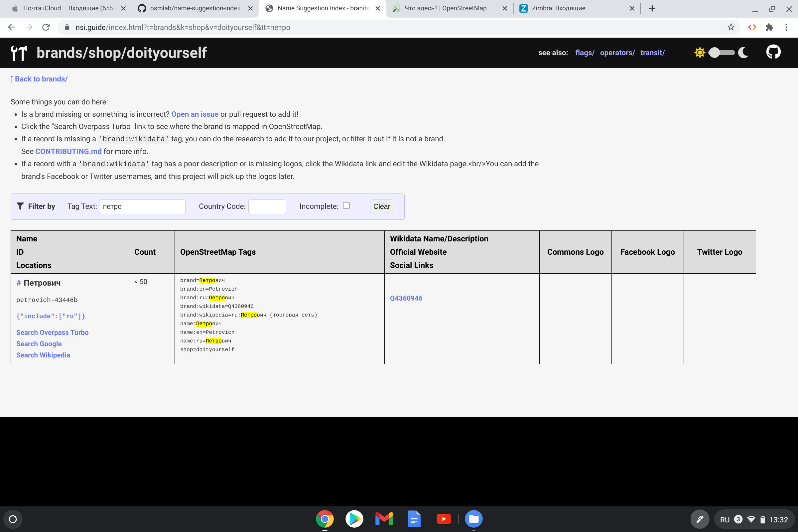Click the filter funnel icon
798x532 pixels.
(20, 206)
